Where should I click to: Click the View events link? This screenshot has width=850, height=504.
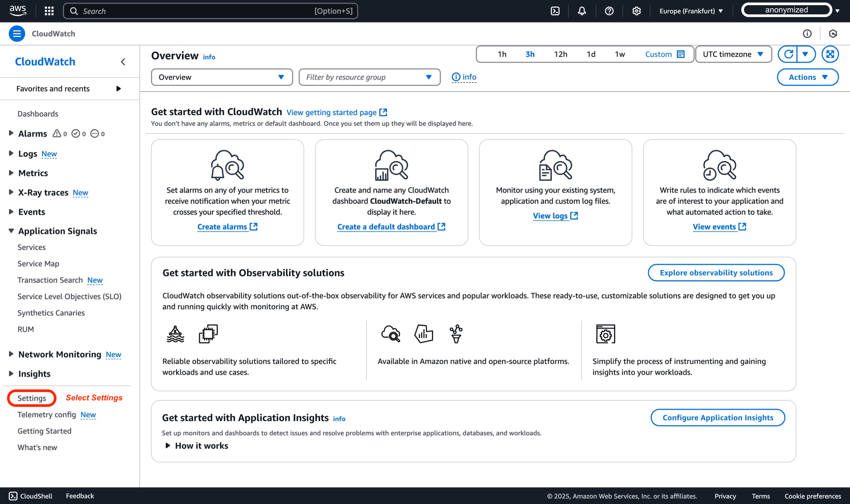coord(719,227)
